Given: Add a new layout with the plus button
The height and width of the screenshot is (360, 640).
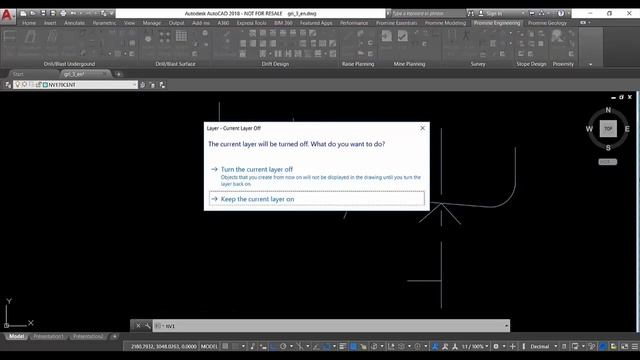Looking at the screenshot, I should [x=115, y=336].
